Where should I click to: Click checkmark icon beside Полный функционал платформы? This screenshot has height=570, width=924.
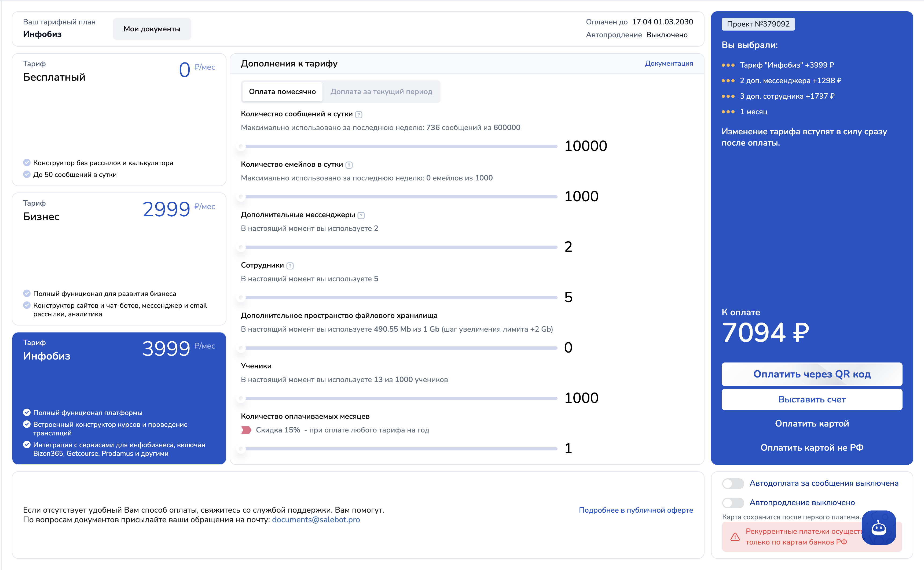click(x=27, y=412)
